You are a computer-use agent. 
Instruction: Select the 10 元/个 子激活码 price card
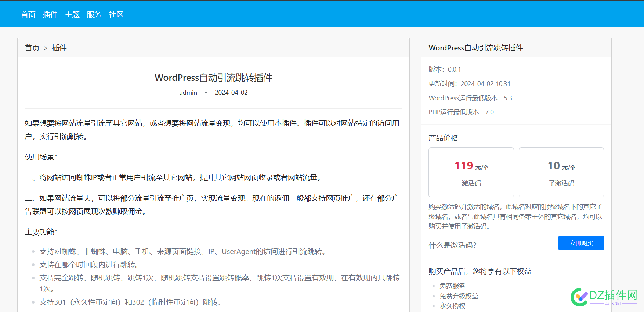pyautogui.click(x=561, y=172)
